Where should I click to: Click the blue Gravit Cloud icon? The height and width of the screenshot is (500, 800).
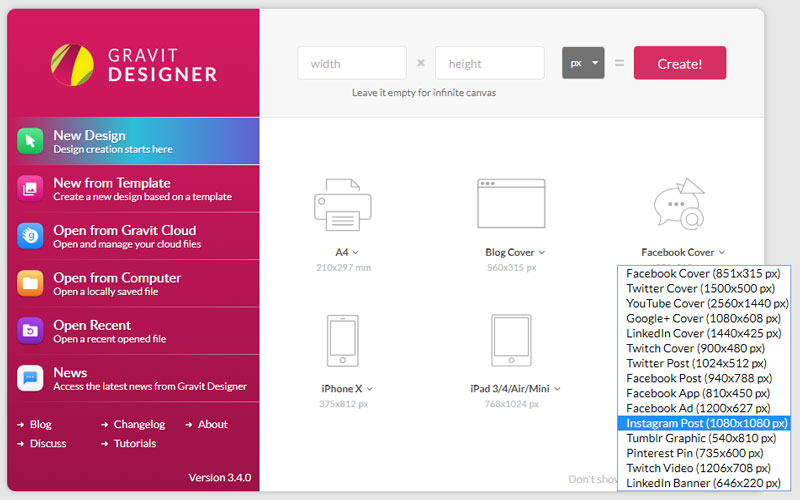point(30,236)
